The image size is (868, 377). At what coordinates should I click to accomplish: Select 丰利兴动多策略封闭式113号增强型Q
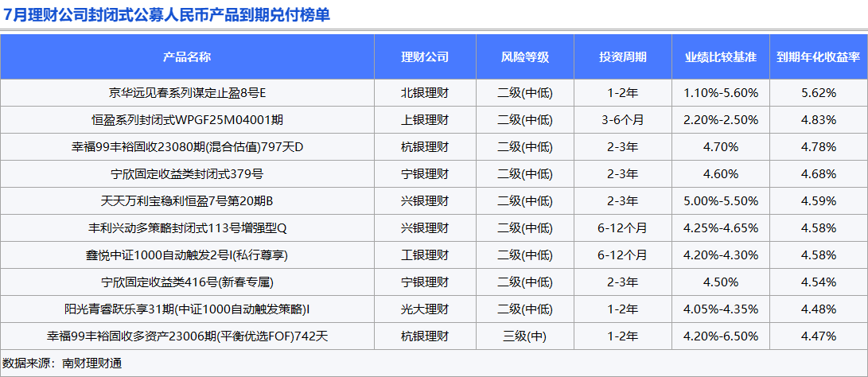pyautogui.click(x=187, y=228)
